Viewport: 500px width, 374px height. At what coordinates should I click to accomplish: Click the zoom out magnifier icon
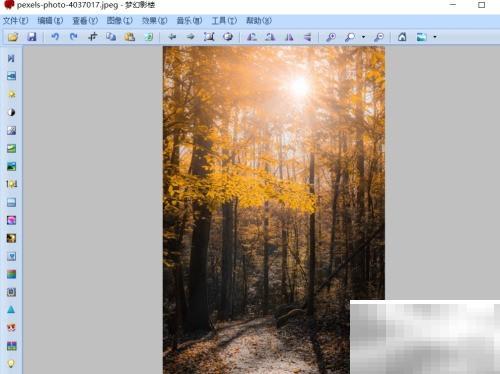coord(379,37)
